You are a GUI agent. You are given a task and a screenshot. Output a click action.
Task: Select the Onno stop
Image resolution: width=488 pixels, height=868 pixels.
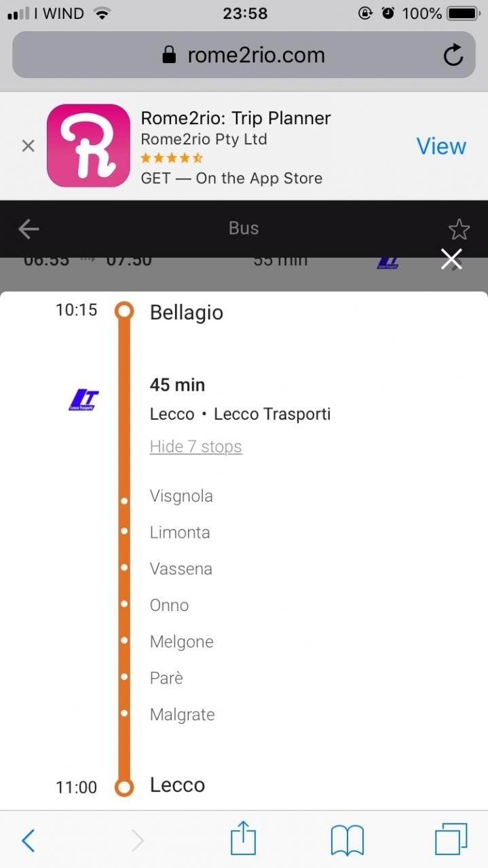pos(169,606)
